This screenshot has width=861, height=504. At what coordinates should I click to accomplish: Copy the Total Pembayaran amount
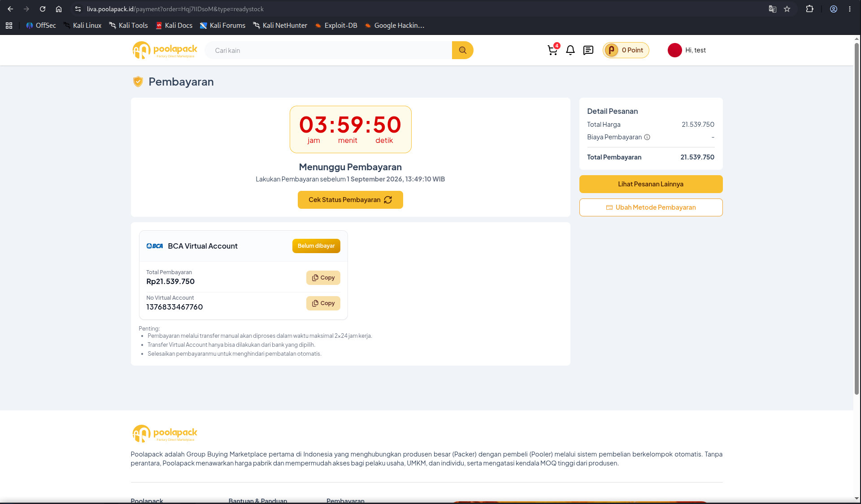[x=323, y=278]
